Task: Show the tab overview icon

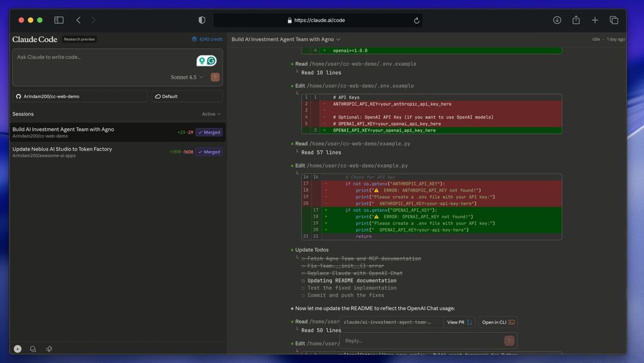Action: [614, 20]
